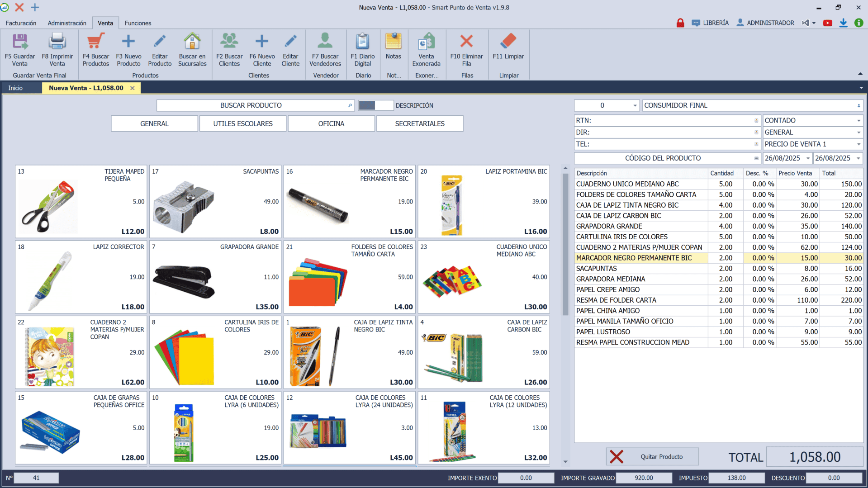
Task: Open tab list arrow at tab bar right
Action: coord(861,88)
